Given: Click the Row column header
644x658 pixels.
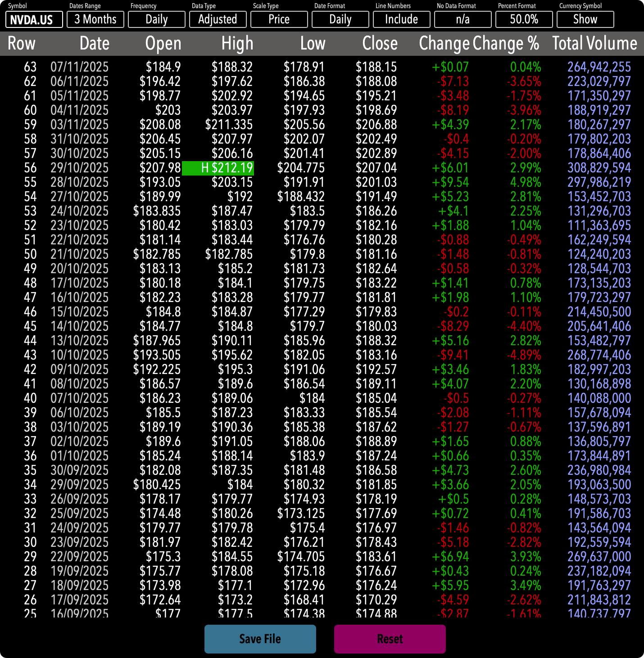Looking at the screenshot, I should [x=22, y=44].
